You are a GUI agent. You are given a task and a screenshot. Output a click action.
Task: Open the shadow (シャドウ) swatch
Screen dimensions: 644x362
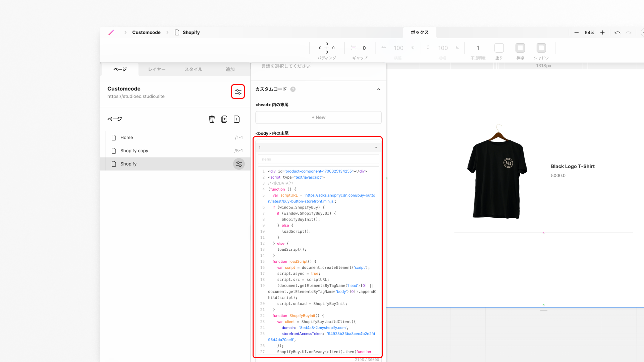tap(541, 48)
